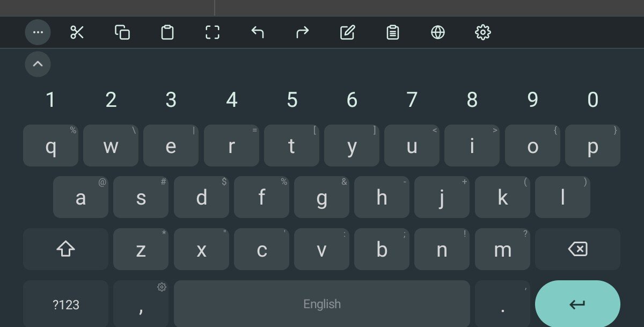The image size is (644, 327).
Task: Open the text editing pencil icon
Action: point(348,32)
